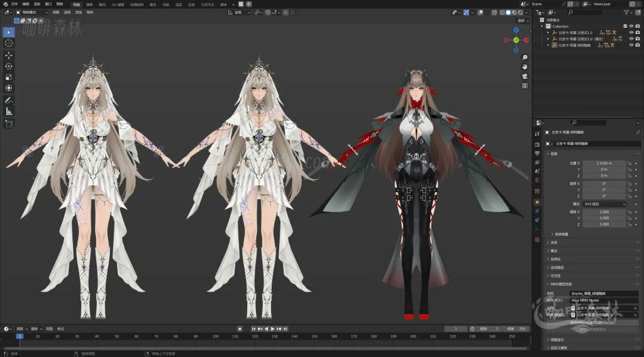Switch perspective/orthographic grid icon
This screenshot has width=644, height=357.
[x=525, y=86]
